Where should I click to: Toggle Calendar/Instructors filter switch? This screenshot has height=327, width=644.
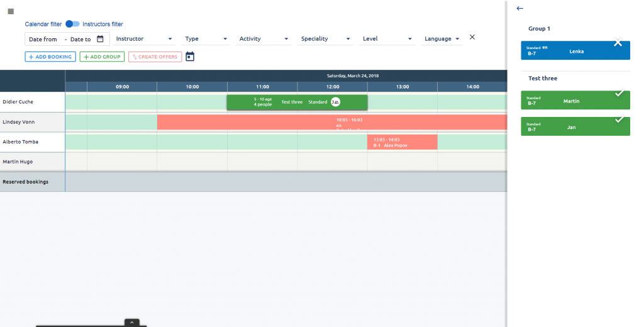[x=73, y=24]
